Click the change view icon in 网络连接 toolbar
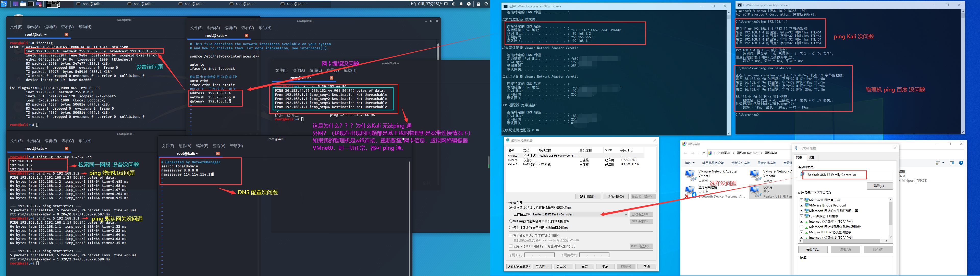 [x=938, y=163]
